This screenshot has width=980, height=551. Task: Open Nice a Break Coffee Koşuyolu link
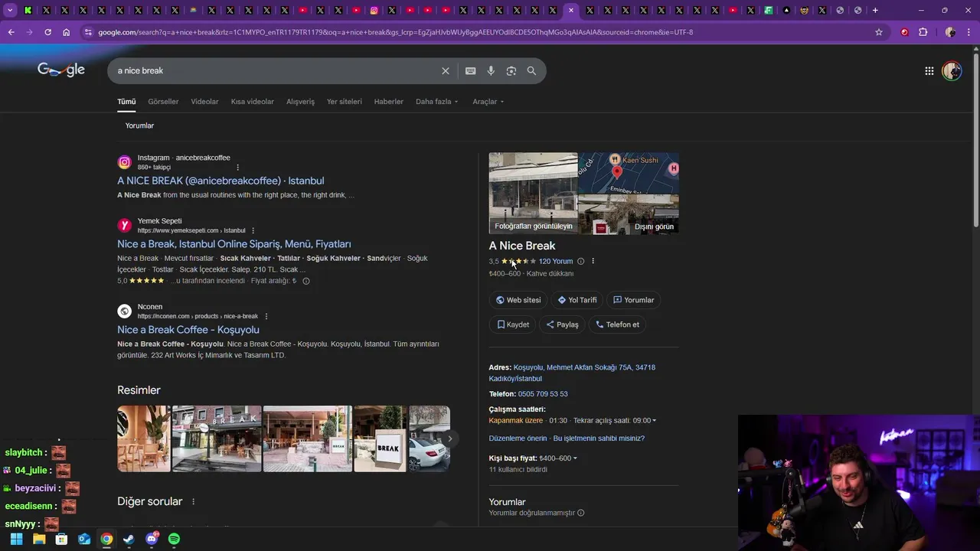tap(188, 330)
